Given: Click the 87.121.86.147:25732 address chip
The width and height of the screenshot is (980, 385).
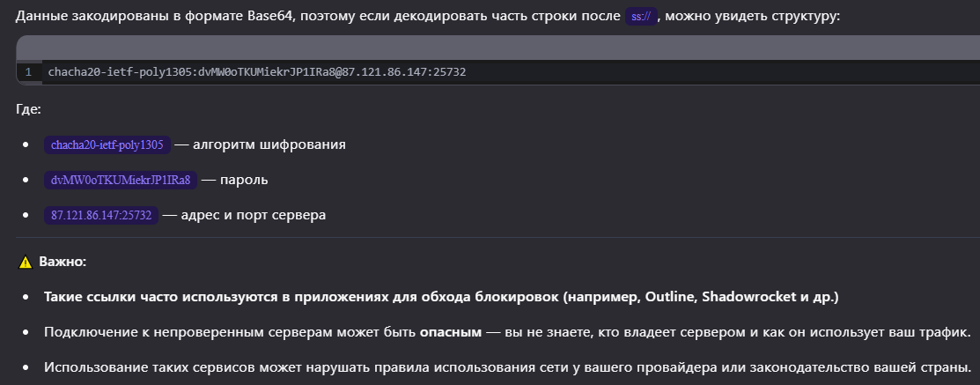Looking at the screenshot, I should pyautogui.click(x=101, y=215).
